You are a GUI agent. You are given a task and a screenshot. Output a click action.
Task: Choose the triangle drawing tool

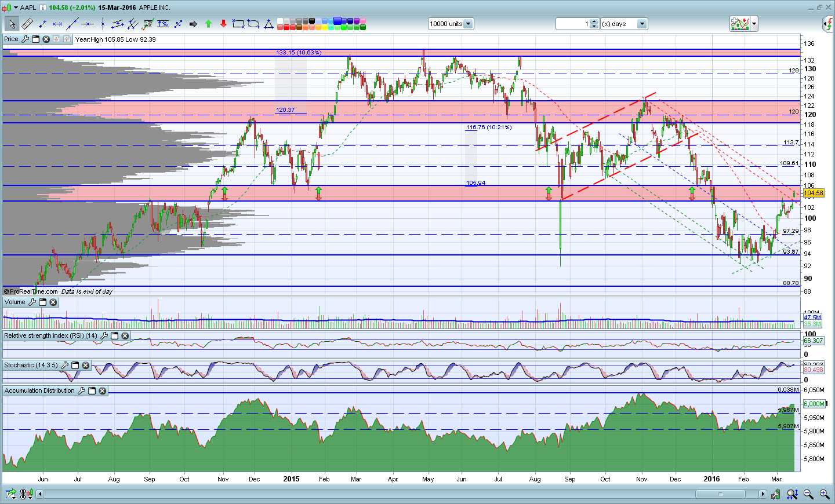point(268,24)
